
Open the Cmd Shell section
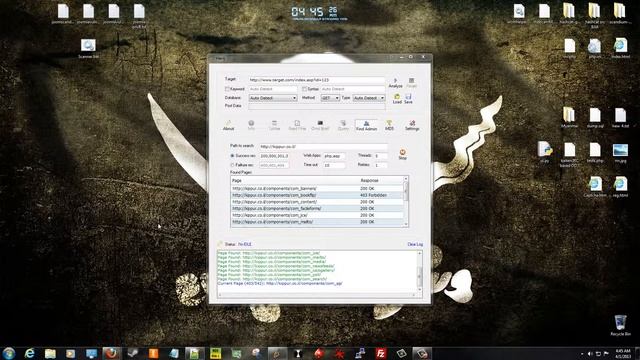320,125
